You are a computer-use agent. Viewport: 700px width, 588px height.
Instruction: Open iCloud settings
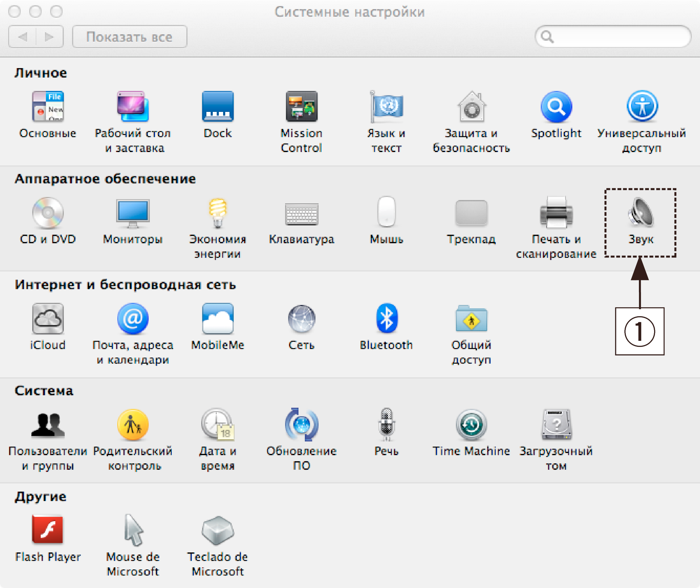coord(48,319)
